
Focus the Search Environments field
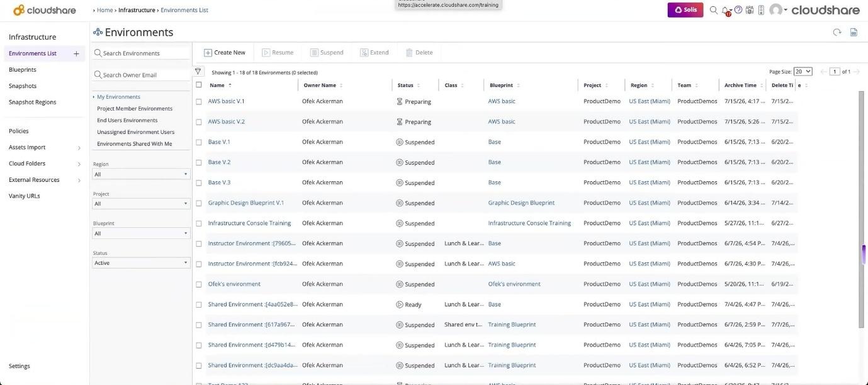pos(142,53)
